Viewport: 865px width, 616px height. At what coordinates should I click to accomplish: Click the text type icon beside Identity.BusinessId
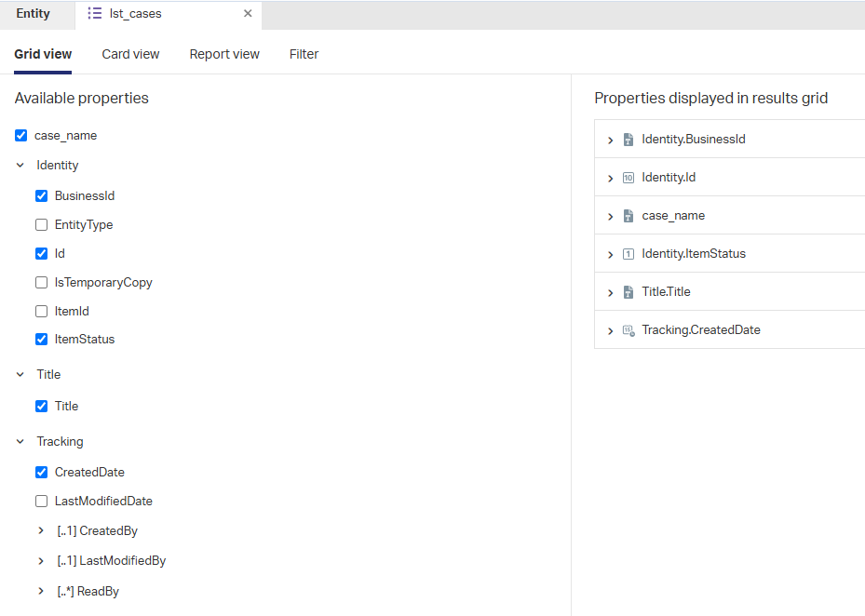(x=628, y=140)
